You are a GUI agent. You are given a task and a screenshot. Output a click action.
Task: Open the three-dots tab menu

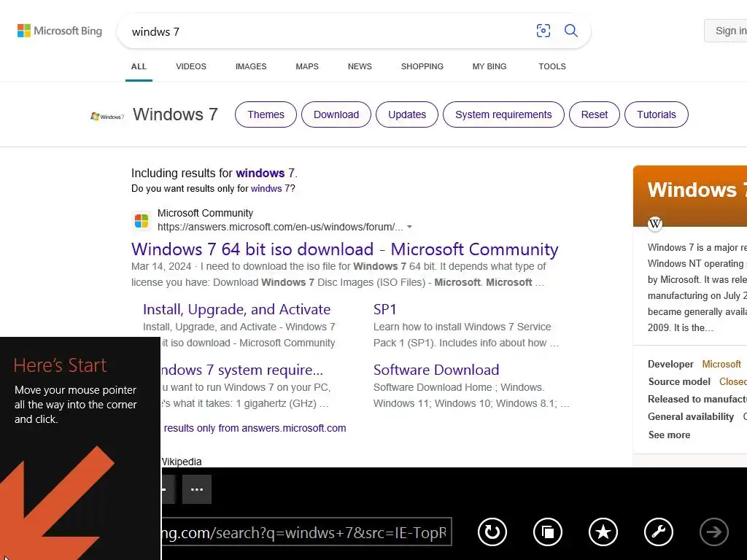click(197, 489)
